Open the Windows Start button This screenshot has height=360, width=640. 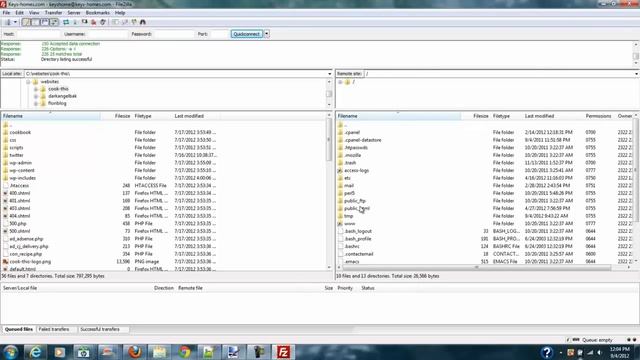(x=11, y=352)
